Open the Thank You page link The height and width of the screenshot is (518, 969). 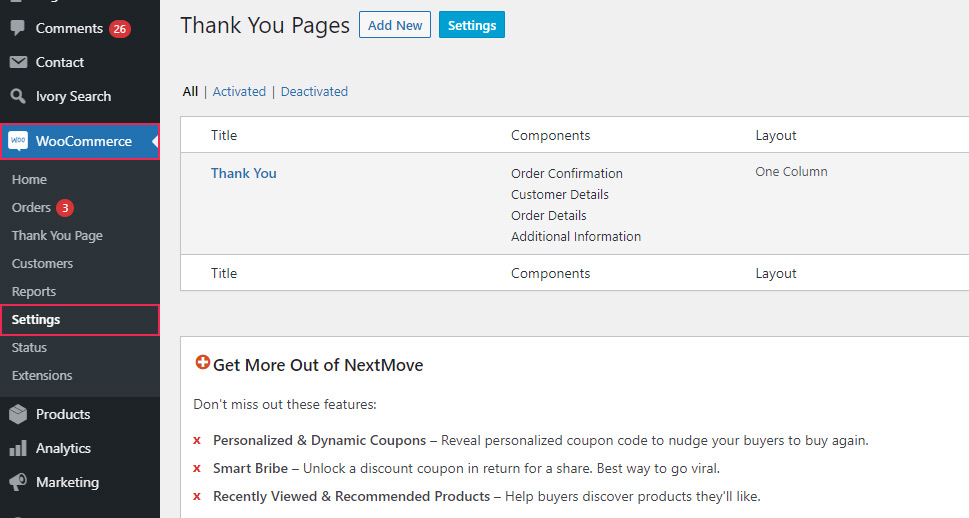coord(243,173)
